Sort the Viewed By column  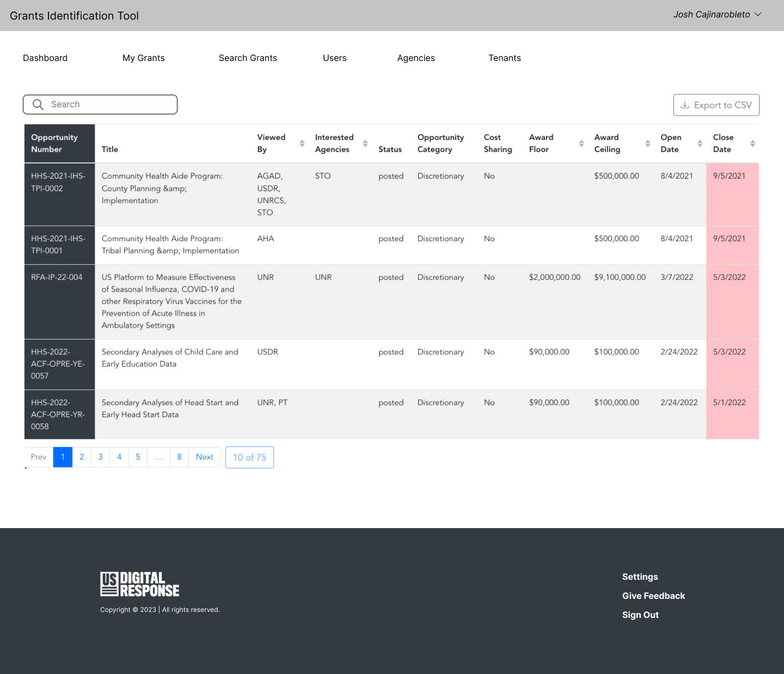click(x=302, y=143)
